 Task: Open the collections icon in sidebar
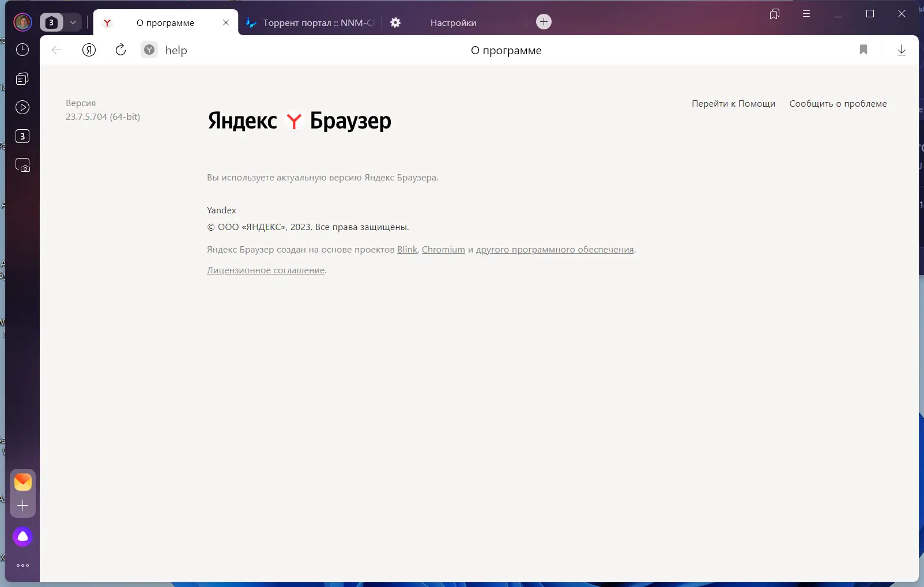(22, 79)
